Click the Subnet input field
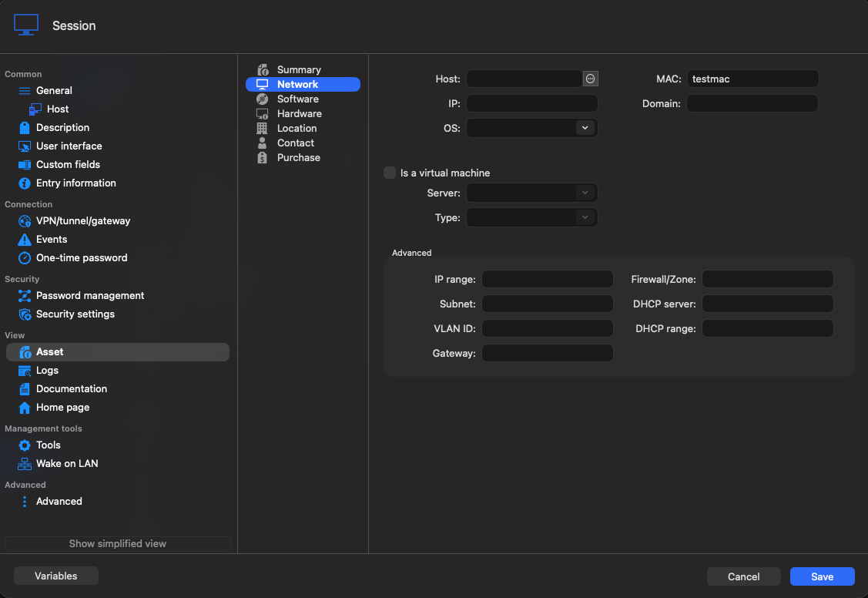The image size is (868, 598). 547,304
